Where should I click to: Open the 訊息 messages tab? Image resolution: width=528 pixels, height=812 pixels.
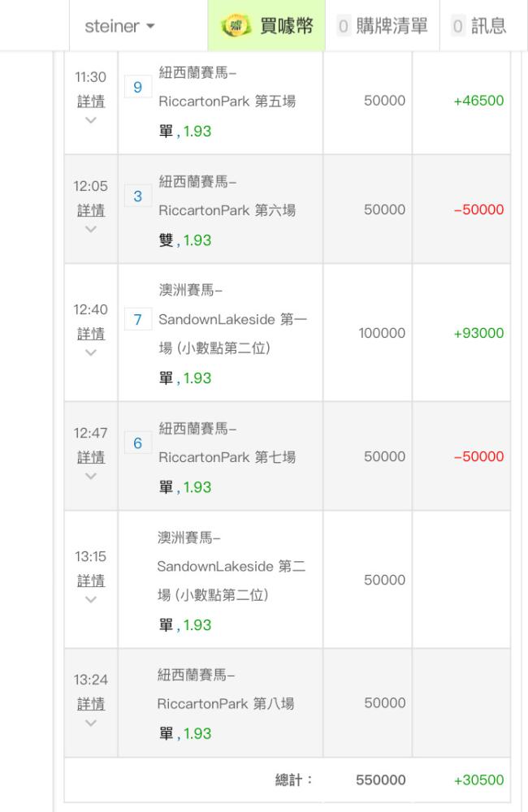479,26
